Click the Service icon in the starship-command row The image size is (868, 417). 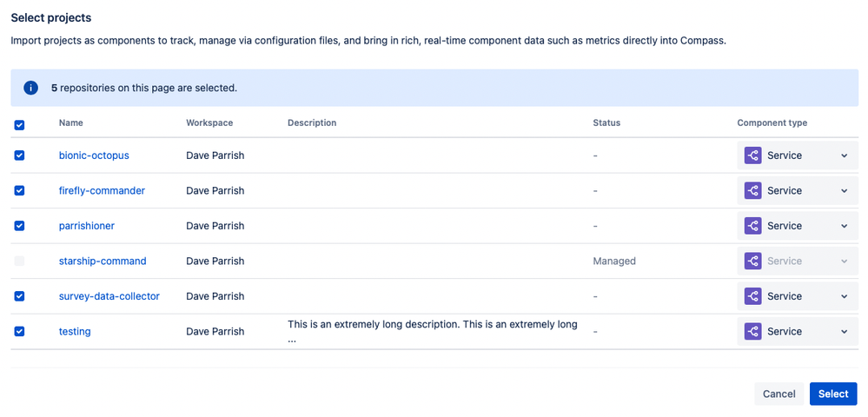pos(752,261)
